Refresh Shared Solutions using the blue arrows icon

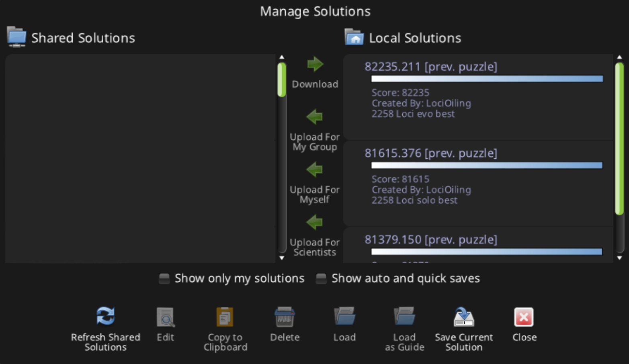[106, 317]
